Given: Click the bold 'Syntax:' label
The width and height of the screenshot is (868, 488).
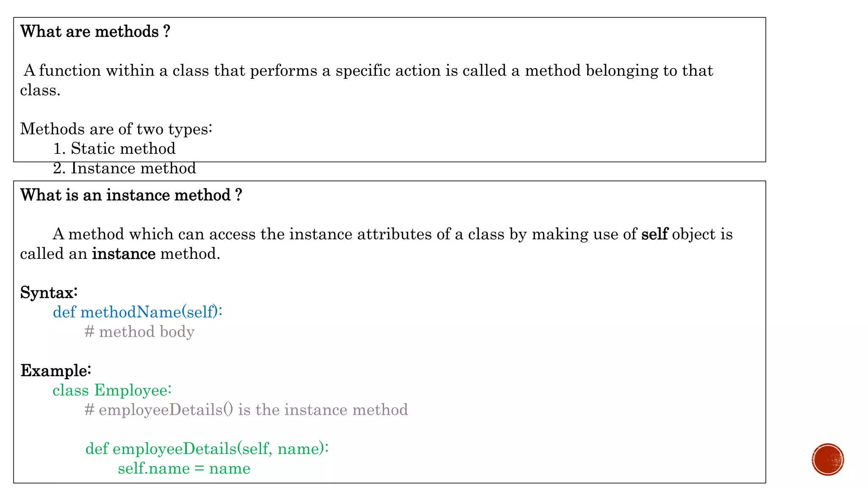Looking at the screenshot, I should pos(49,293).
